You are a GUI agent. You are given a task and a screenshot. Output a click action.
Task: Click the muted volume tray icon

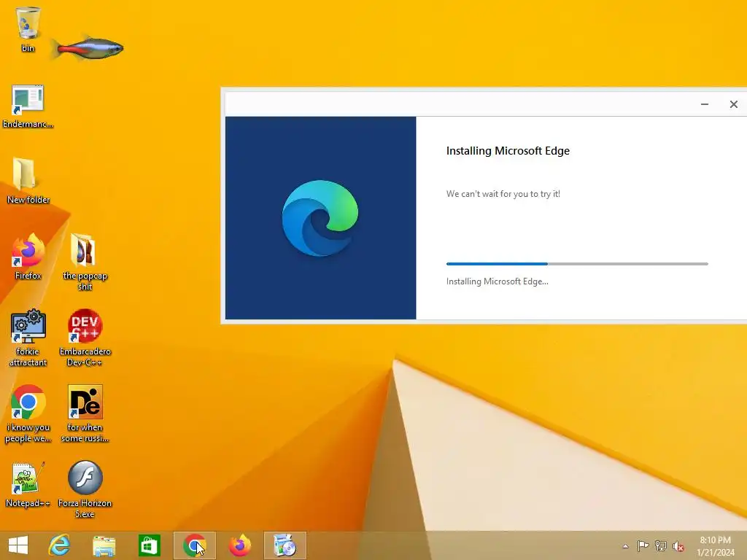point(678,546)
